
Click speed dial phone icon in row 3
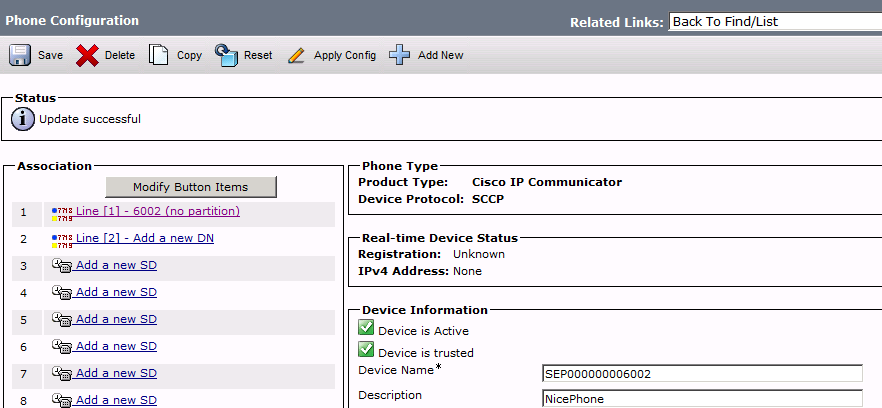click(62, 265)
